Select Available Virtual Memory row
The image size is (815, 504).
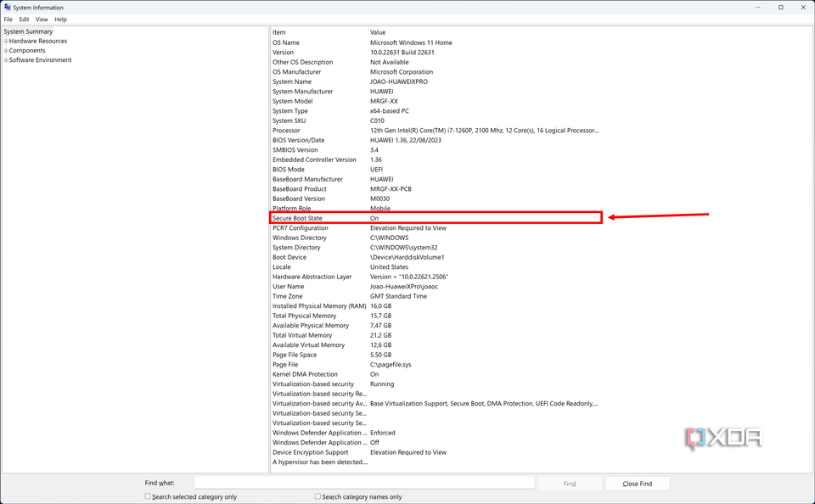click(x=436, y=345)
